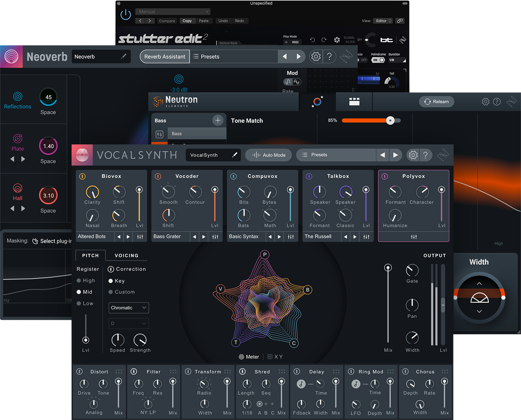The width and height of the screenshot is (521, 420).
Task: Open the advanced sliders panel icon under the Vocoder module
Action: coord(215,236)
